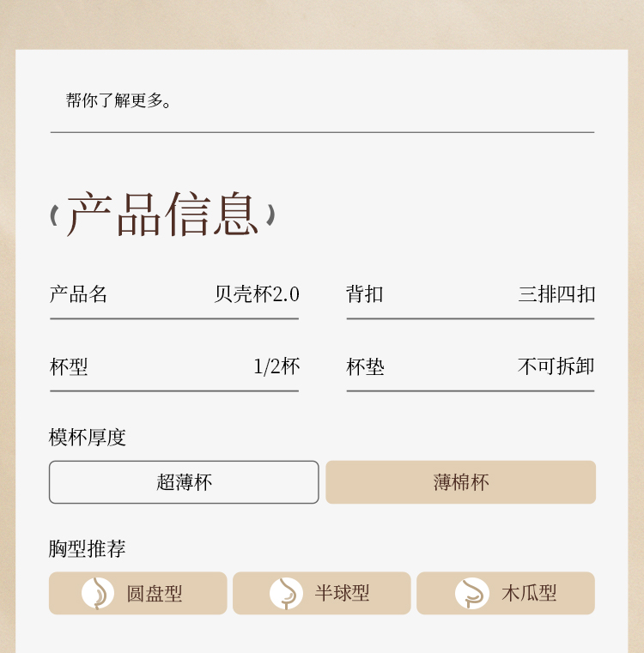Image resolution: width=644 pixels, height=653 pixels.
Task: Click the 木瓜型 breast shape icon
Action: [471, 593]
